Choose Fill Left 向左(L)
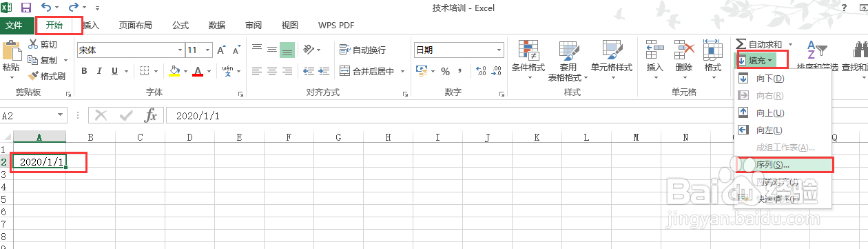Image resolution: width=868 pixels, height=249 pixels. coord(783,130)
